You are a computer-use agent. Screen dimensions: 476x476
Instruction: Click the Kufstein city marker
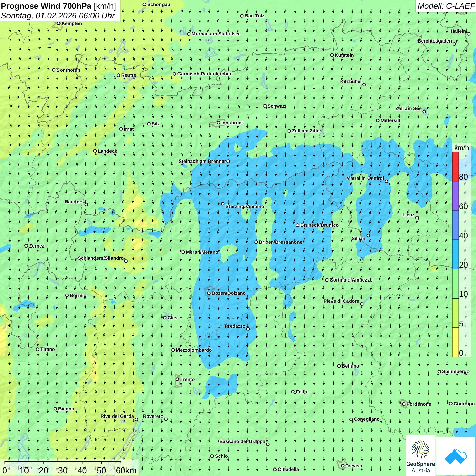(x=332, y=55)
